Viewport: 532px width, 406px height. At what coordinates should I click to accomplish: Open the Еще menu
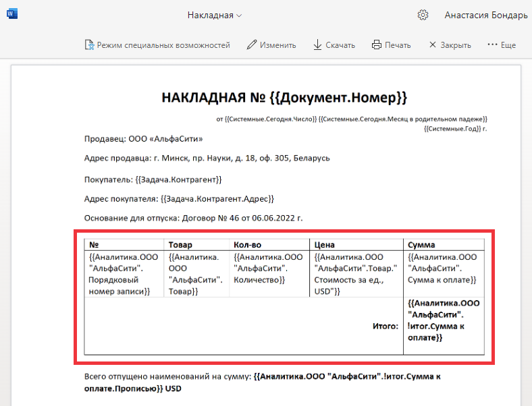(x=502, y=45)
